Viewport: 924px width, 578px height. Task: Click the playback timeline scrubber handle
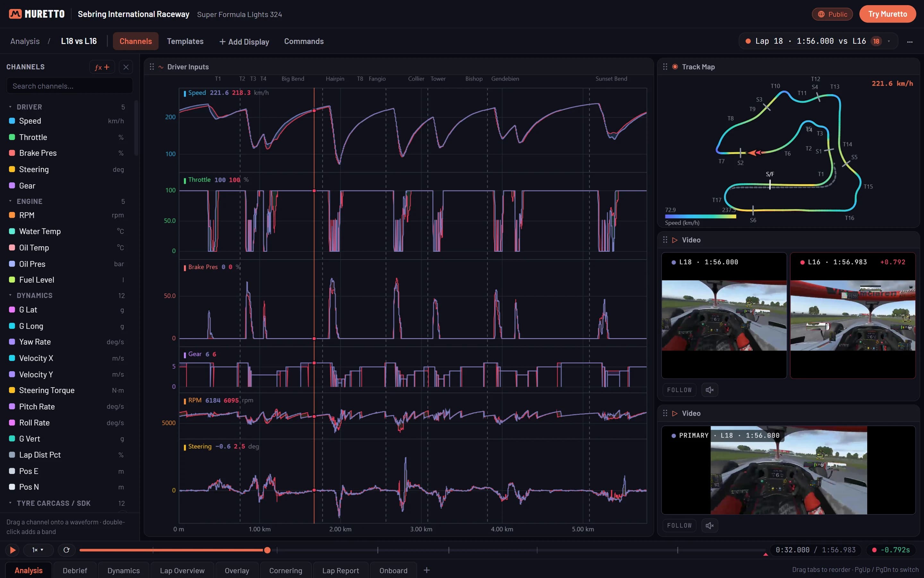[x=267, y=550]
